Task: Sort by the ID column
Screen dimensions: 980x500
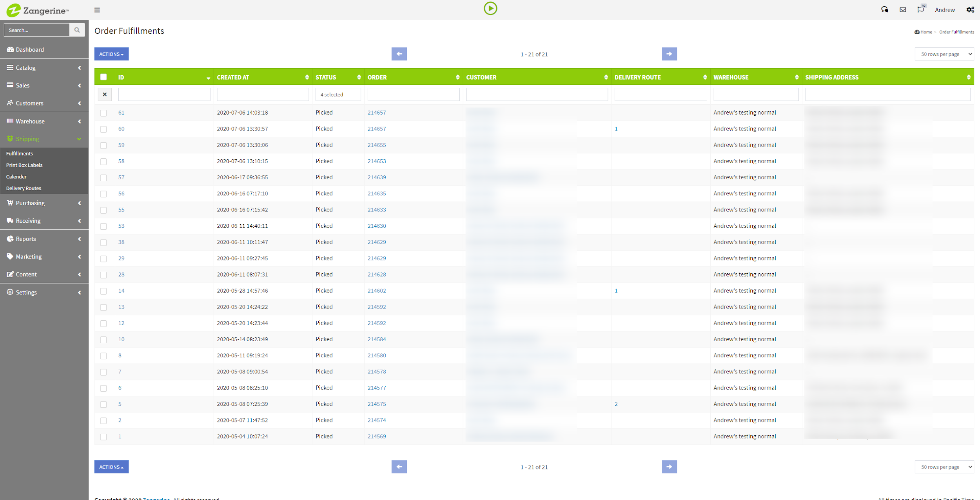Action: [164, 77]
